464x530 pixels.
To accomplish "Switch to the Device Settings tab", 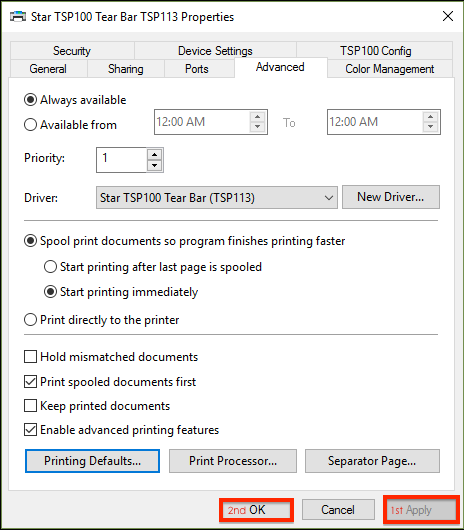I will click(x=215, y=51).
